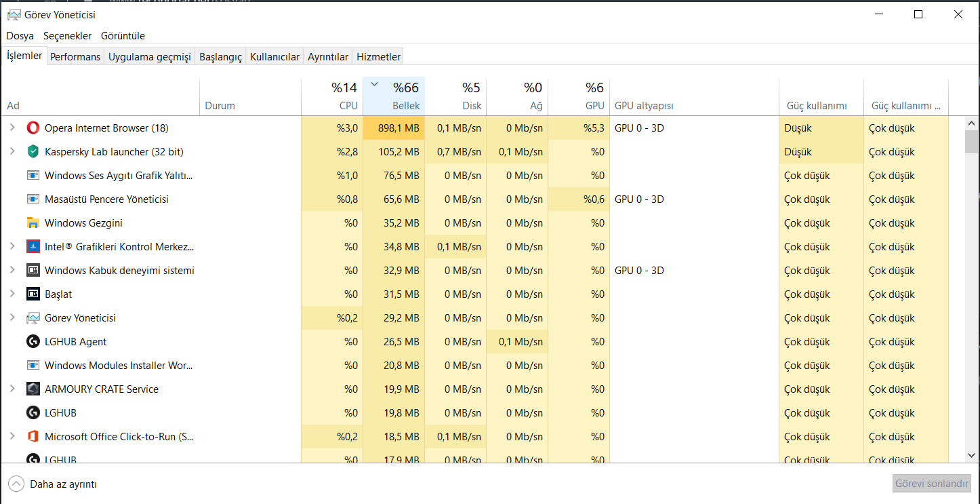Click the Görev Yöneticisi icon in the title bar
Viewport: 980px width, 504px height.
pos(13,14)
